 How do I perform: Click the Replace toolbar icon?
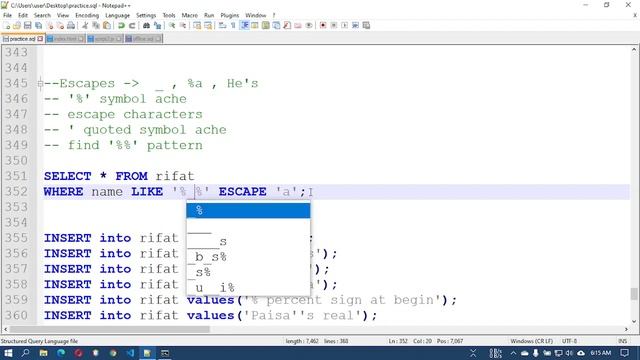157,25
